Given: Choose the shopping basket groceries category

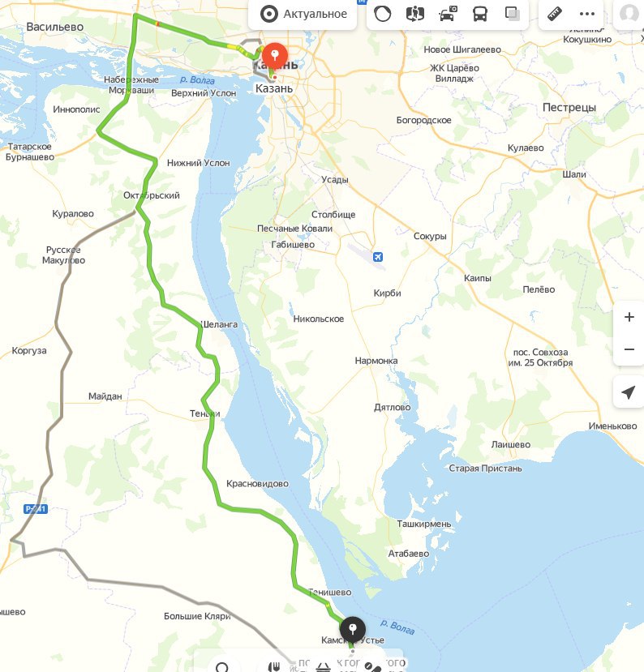Looking at the screenshot, I should click(x=323, y=668).
